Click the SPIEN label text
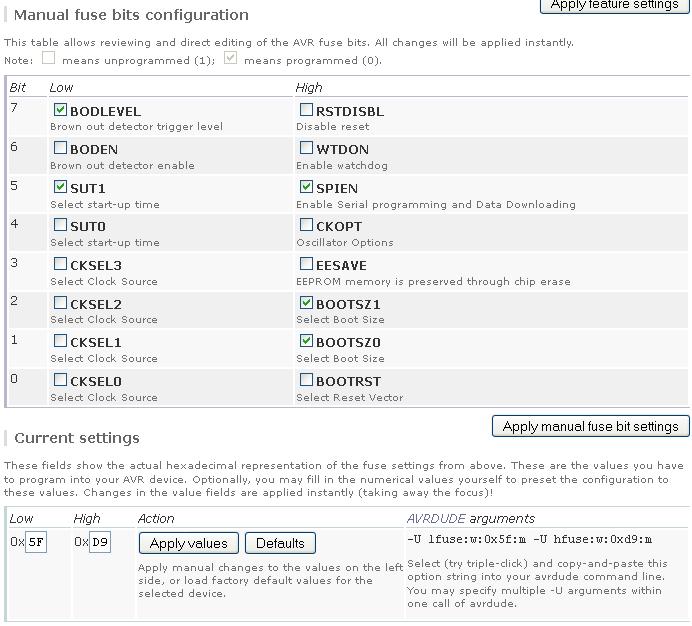Screen dimensions: 692x626 coord(337,189)
